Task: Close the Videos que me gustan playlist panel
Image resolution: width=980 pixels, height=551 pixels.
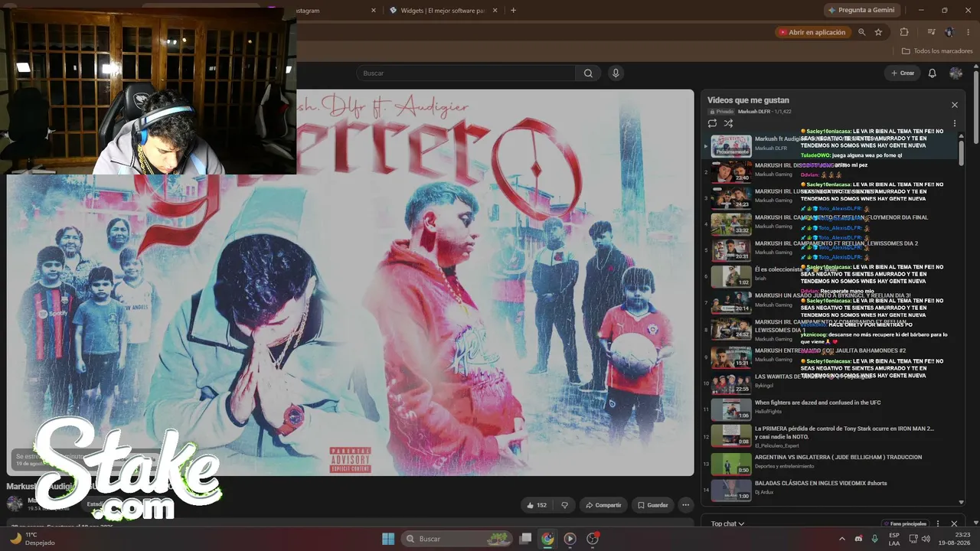Action: (x=955, y=105)
